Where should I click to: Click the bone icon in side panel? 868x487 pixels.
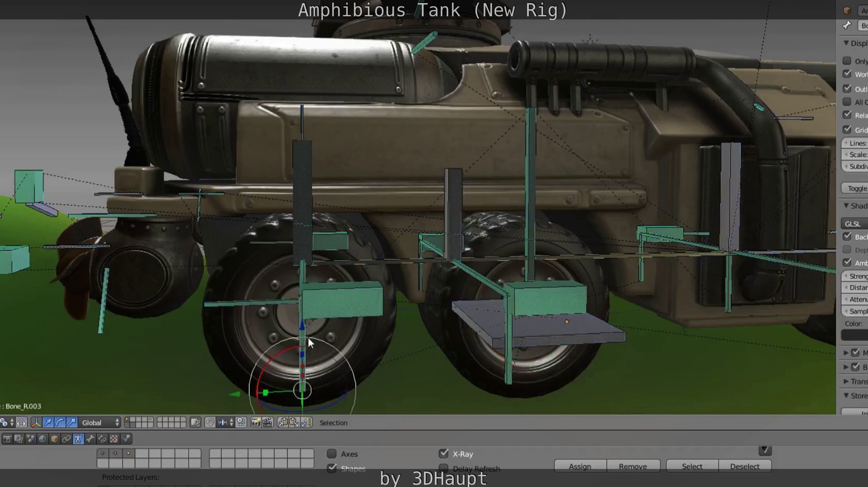click(x=847, y=25)
